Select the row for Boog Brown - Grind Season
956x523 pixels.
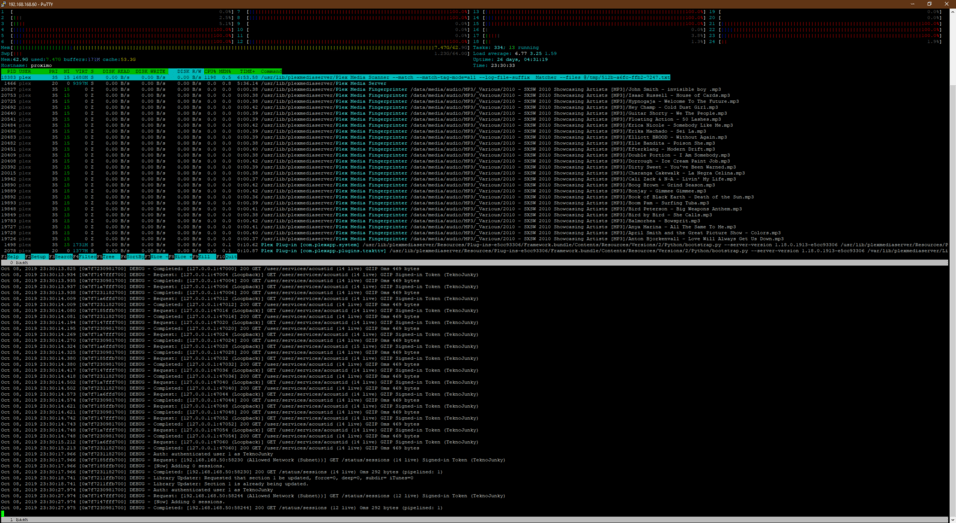[361, 185]
